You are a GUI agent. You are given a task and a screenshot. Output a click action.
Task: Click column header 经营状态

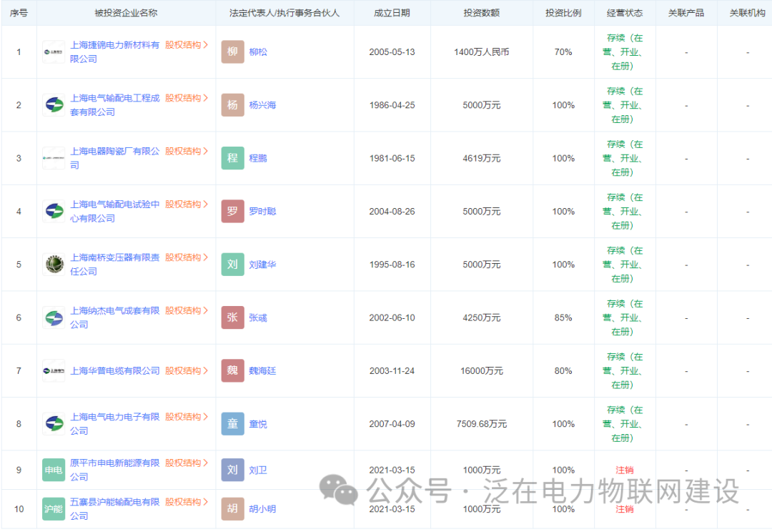click(625, 13)
